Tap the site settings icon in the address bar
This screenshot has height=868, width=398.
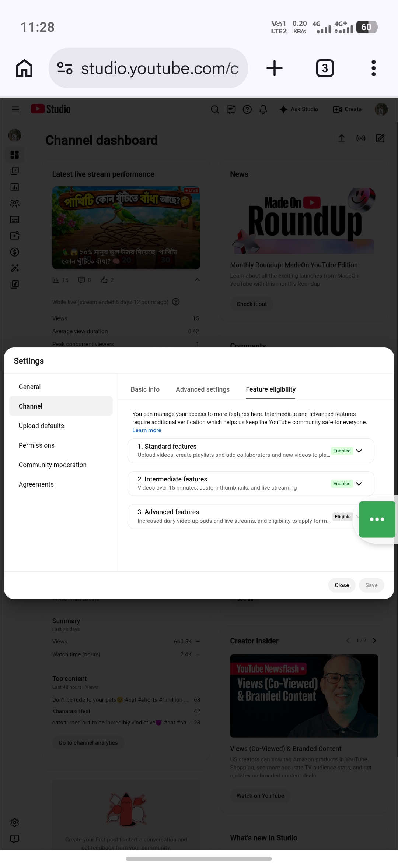click(x=65, y=68)
